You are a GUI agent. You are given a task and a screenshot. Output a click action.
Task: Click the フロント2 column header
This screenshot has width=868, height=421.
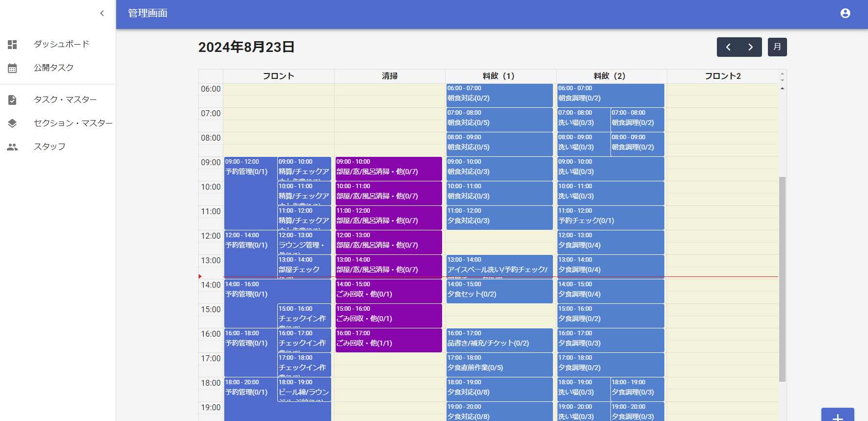point(722,76)
